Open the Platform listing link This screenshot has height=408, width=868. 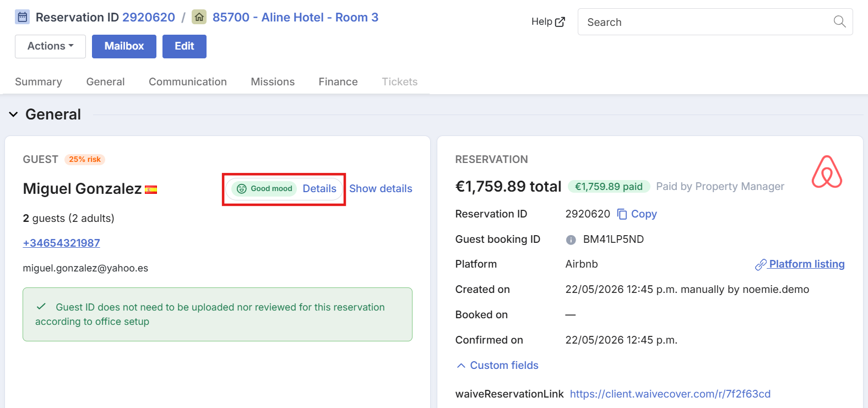pyautogui.click(x=800, y=264)
